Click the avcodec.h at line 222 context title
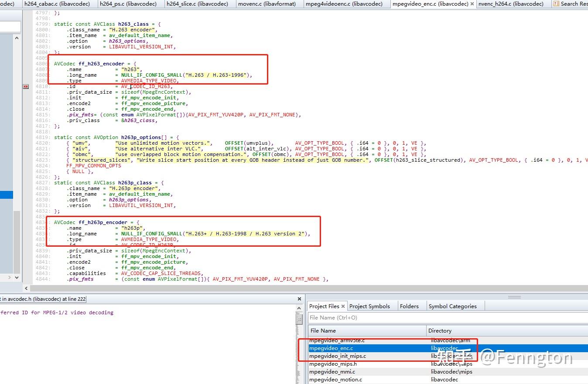The width and height of the screenshot is (588, 384). click(x=43, y=299)
